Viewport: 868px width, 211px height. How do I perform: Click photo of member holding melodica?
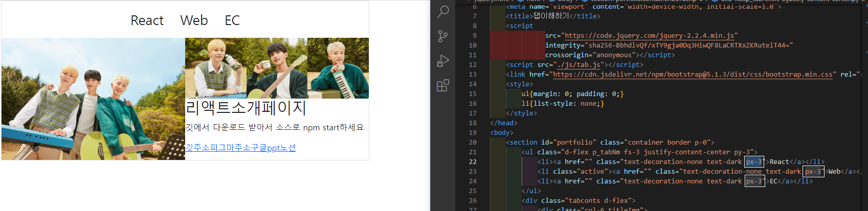click(338, 68)
